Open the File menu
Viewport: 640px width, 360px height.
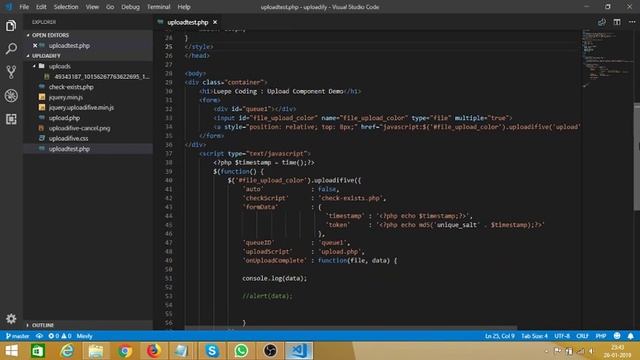(x=24, y=7)
